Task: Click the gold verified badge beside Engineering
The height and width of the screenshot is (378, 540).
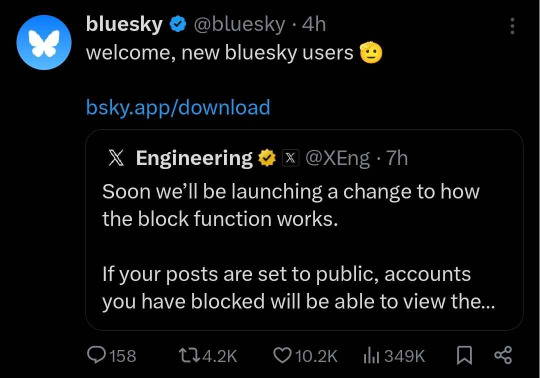Action: tap(267, 158)
